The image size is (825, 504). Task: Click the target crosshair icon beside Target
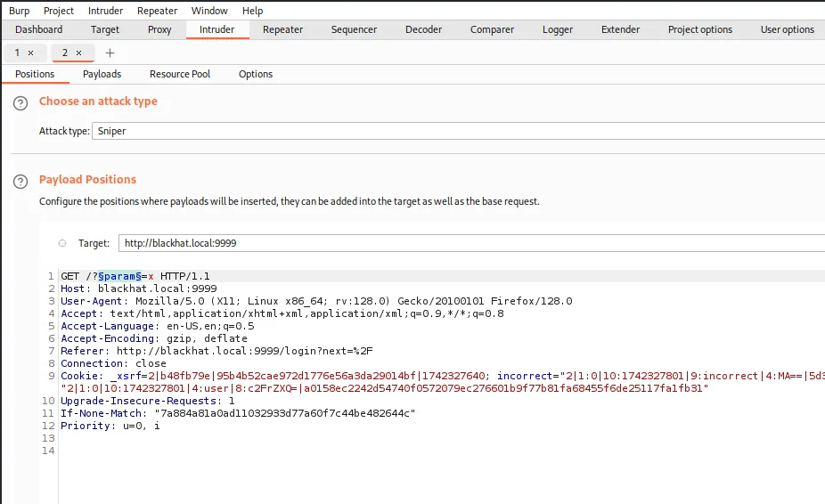pyautogui.click(x=62, y=243)
